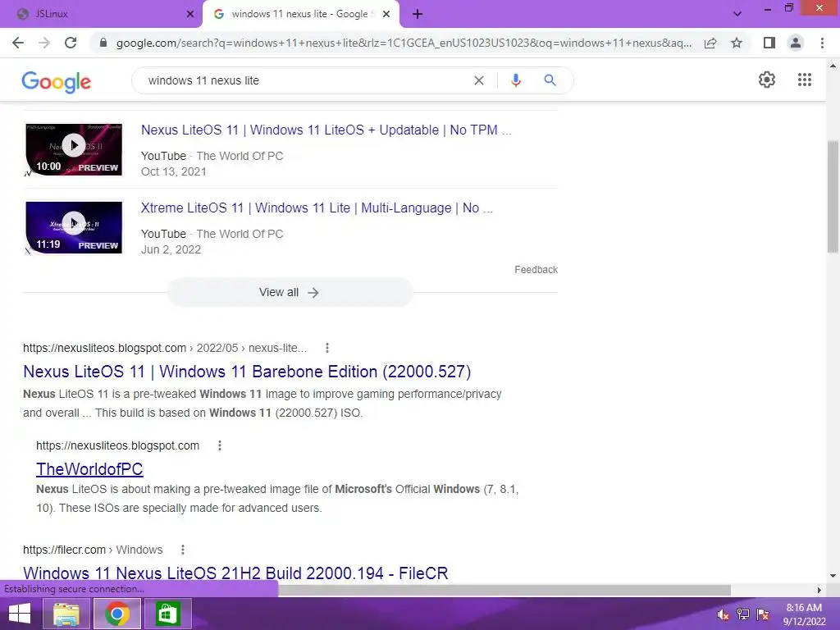The image size is (840, 630).
Task: Open TheWorldofPC link
Action: point(89,469)
